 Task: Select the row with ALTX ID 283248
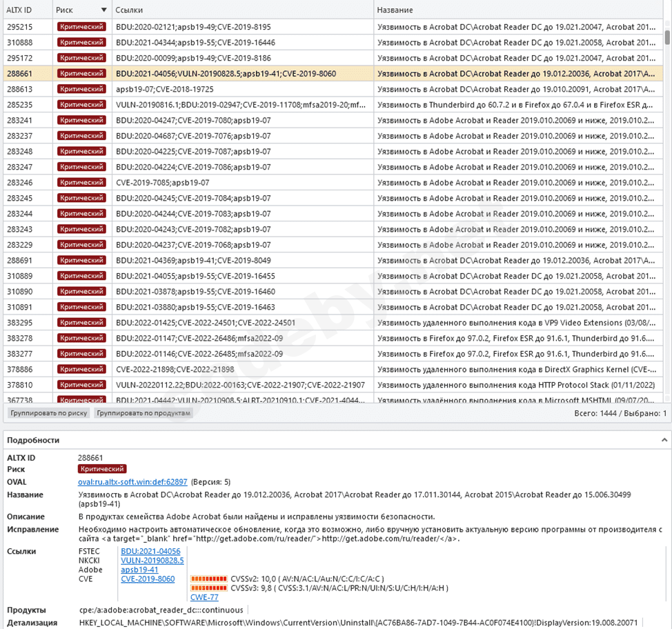click(333, 151)
